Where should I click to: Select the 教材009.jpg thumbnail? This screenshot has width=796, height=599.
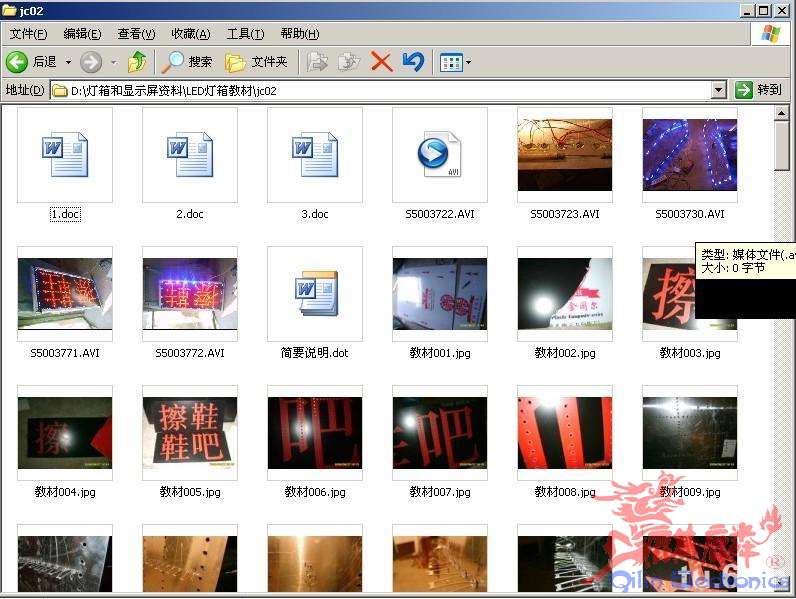click(689, 433)
